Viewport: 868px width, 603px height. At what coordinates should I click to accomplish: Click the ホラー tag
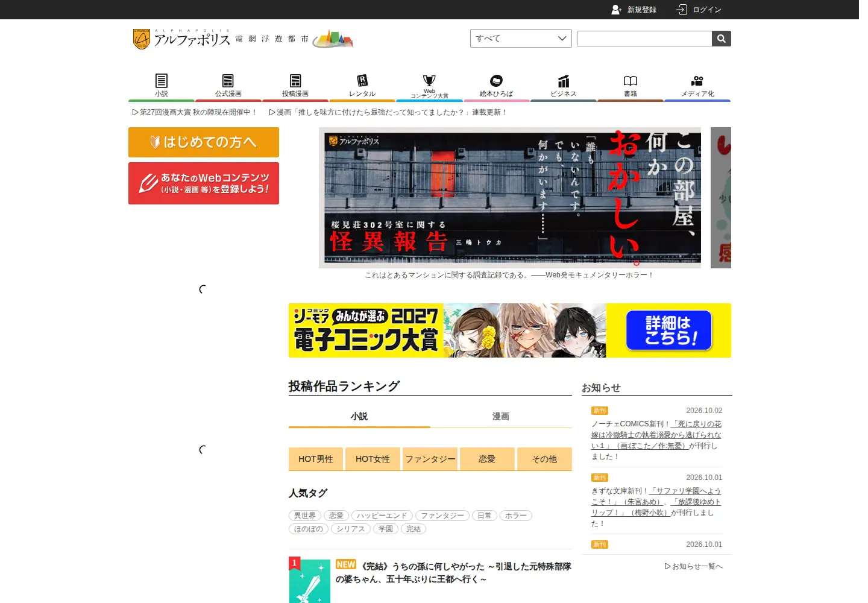[516, 516]
